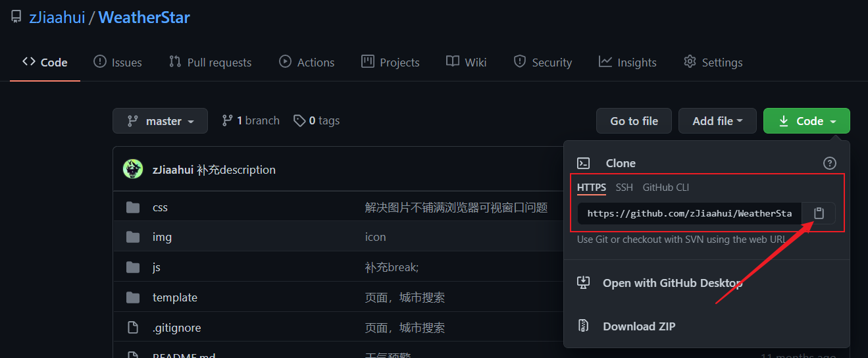This screenshot has width=868, height=358.
Task: Switch to the Code tab
Action: click(x=45, y=62)
